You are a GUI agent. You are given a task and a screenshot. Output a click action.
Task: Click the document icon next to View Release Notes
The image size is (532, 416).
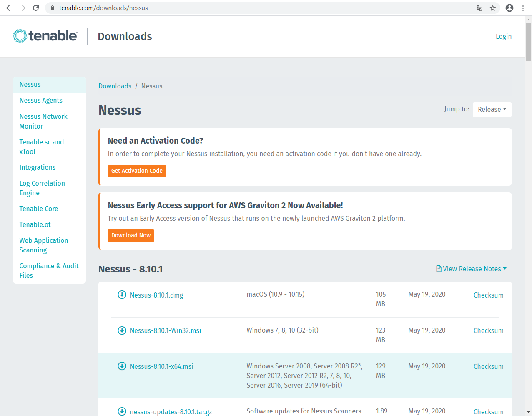[x=438, y=269]
